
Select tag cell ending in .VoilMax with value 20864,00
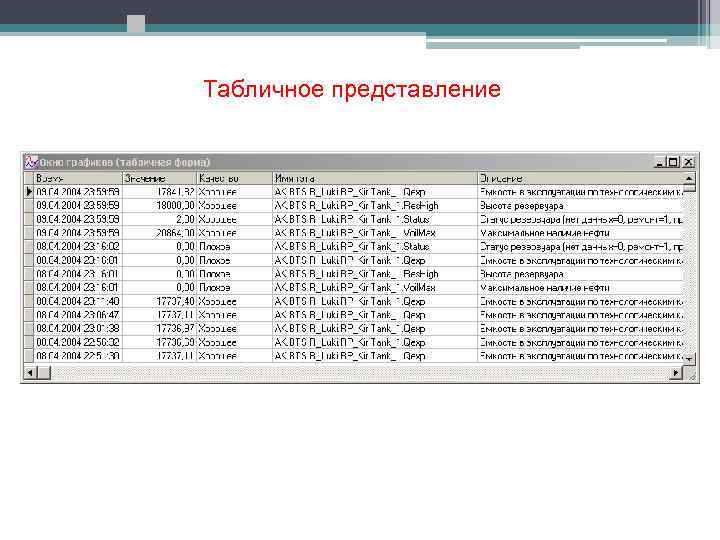point(375,233)
